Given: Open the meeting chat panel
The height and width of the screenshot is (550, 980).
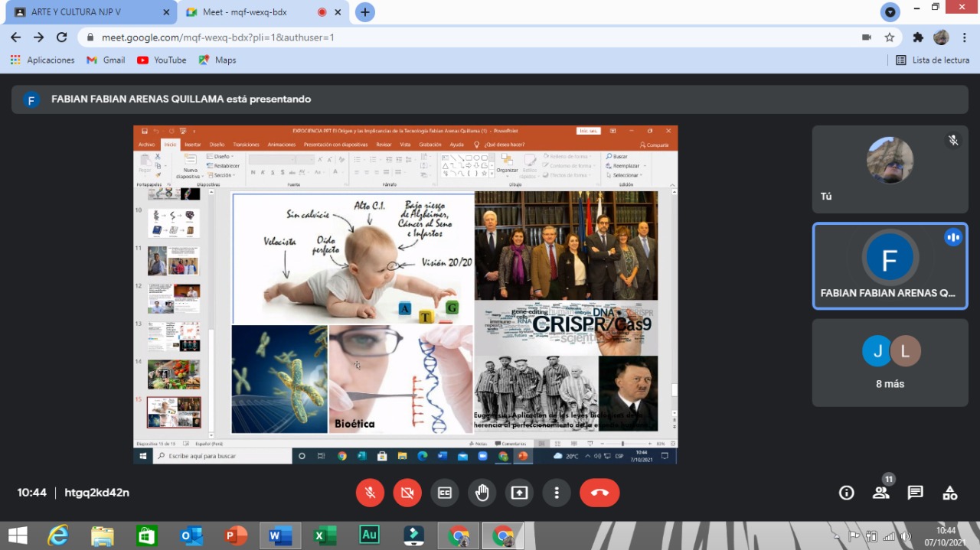Looking at the screenshot, I should pos(915,493).
